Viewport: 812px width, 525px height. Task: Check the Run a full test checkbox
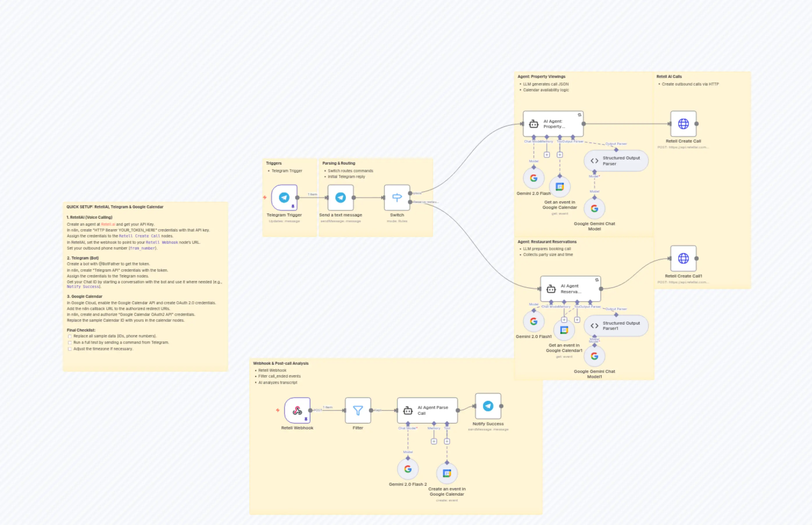pos(70,342)
